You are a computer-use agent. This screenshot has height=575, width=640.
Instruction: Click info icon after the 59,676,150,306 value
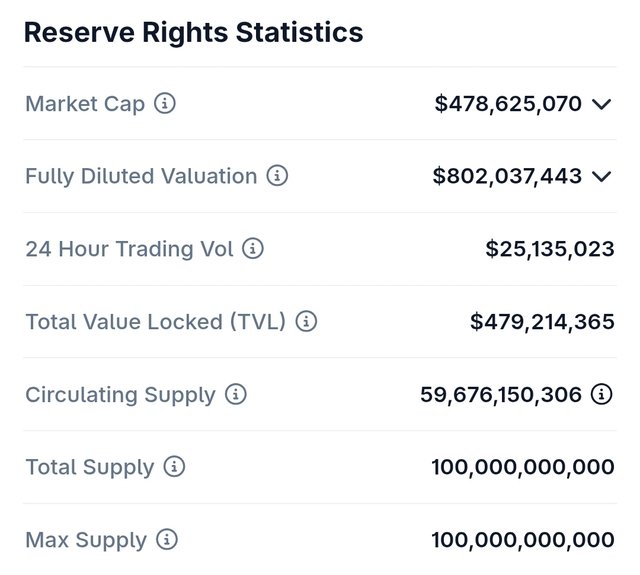[x=602, y=395]
